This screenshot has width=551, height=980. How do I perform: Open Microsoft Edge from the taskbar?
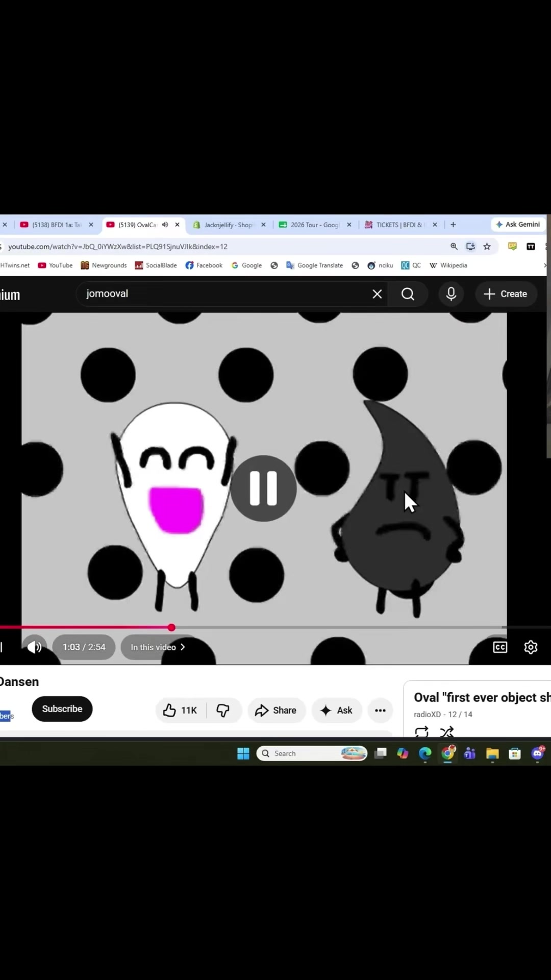(425, 753)
